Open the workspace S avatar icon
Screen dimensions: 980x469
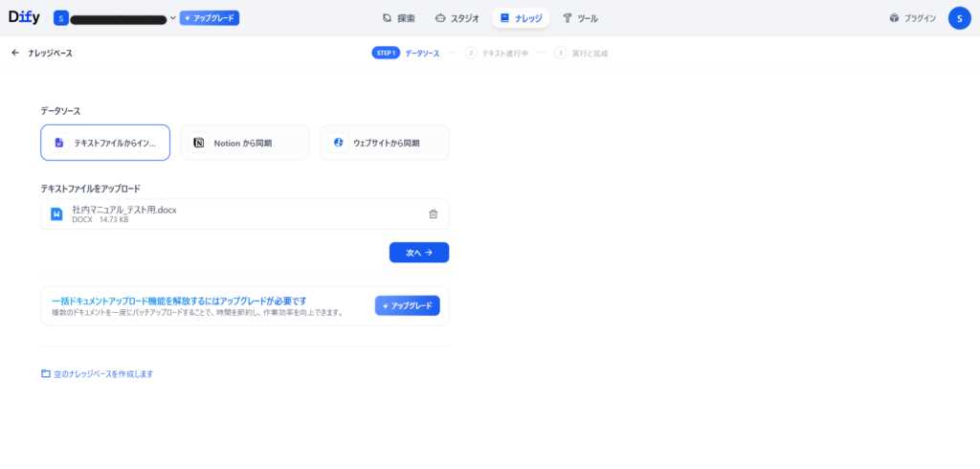(60, 18)
